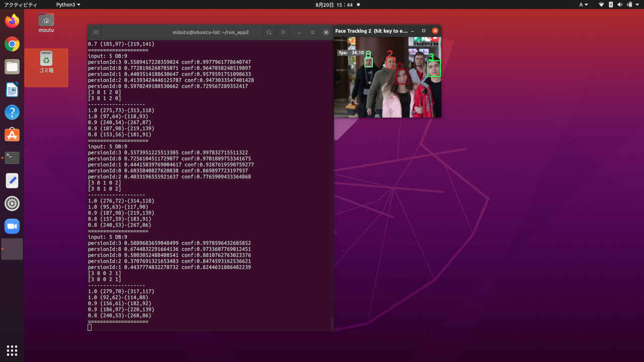Screen dimensions: 644x362
Task: Launch Firefox from the dock
Action: coord(12,21)
